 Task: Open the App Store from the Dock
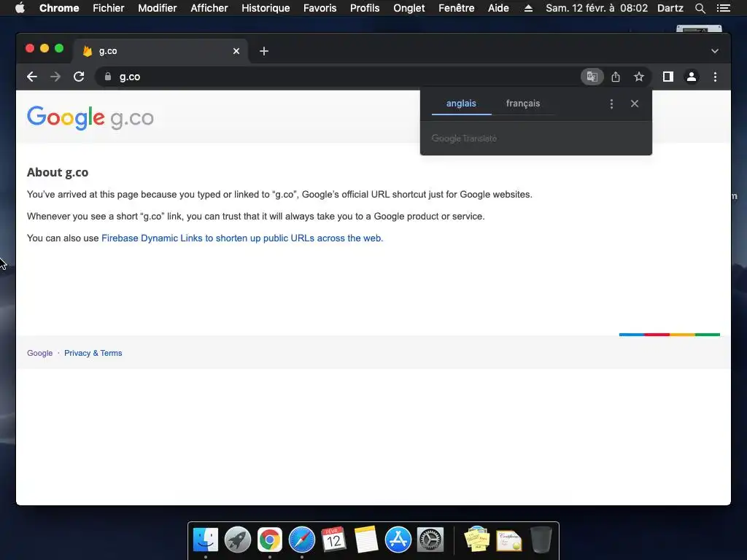398,540
